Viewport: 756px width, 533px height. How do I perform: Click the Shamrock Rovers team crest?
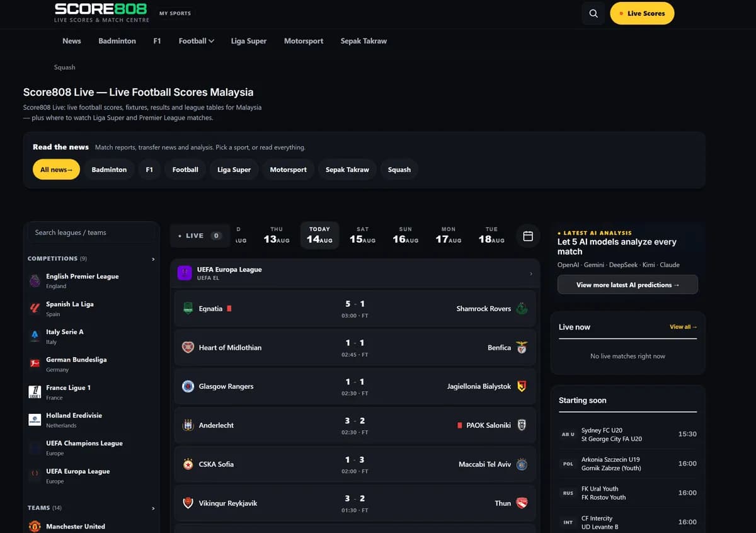click(x=522, y=309)
